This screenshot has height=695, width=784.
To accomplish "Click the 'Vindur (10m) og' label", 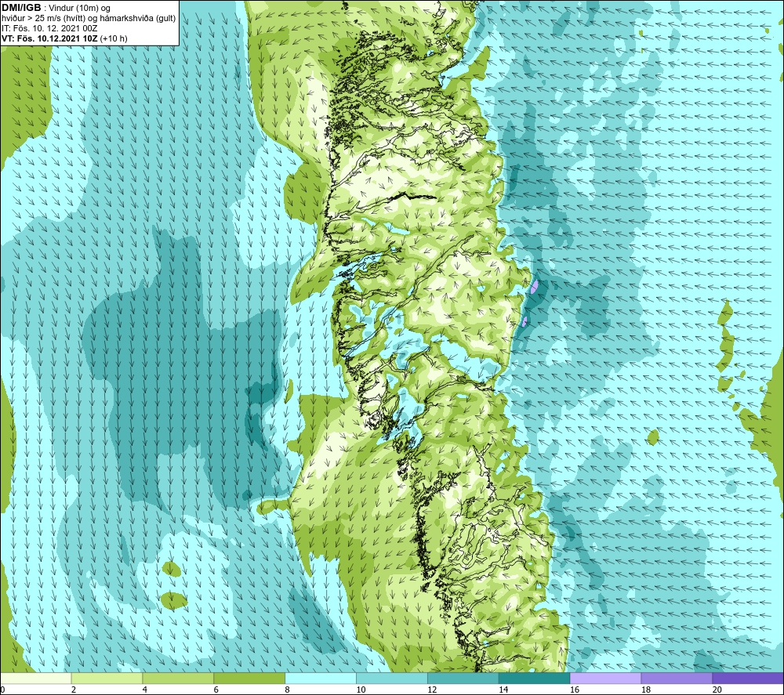I will tap(79, 9).
